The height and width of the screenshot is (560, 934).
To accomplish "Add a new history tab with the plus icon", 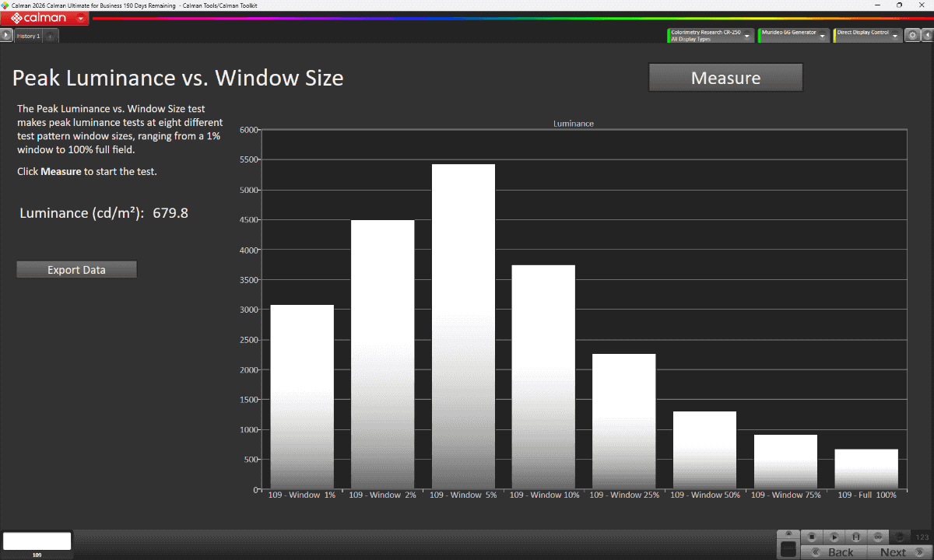I will click(51, 36).
